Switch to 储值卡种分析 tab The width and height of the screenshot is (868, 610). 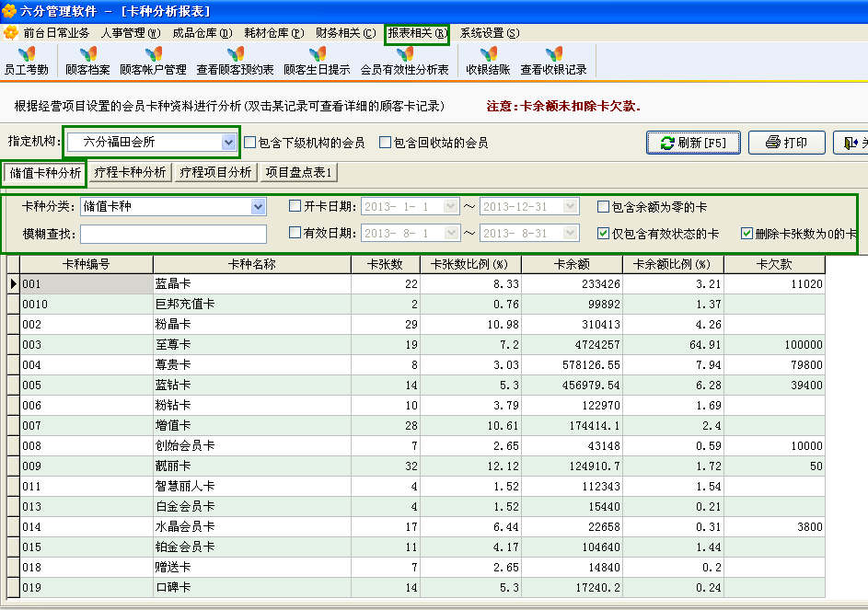pyautogui.click(x=45, y=173)
